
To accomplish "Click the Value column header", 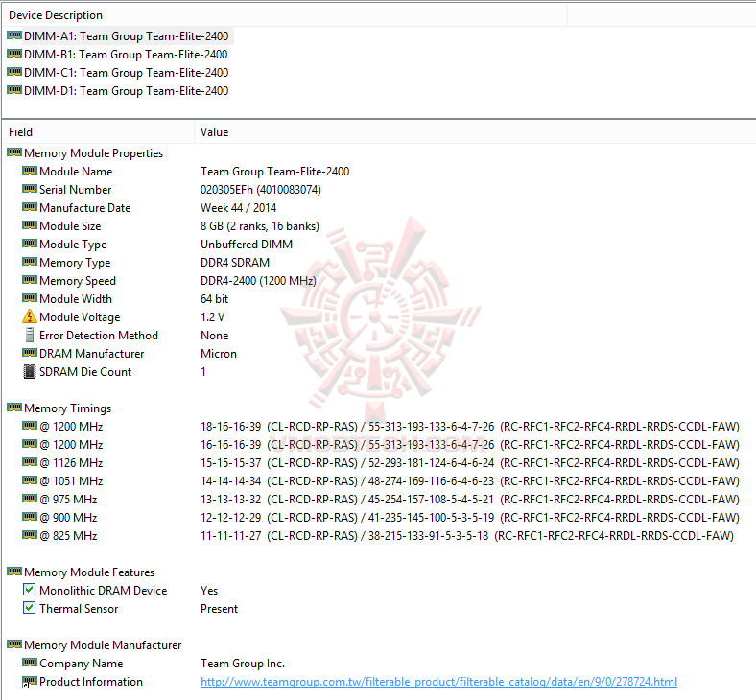I will [475, 132].
